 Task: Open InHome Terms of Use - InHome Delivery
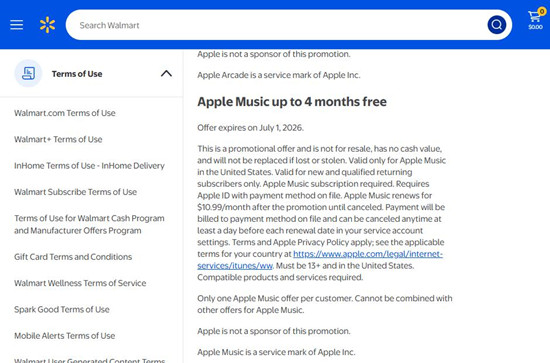tap(89, 166)
